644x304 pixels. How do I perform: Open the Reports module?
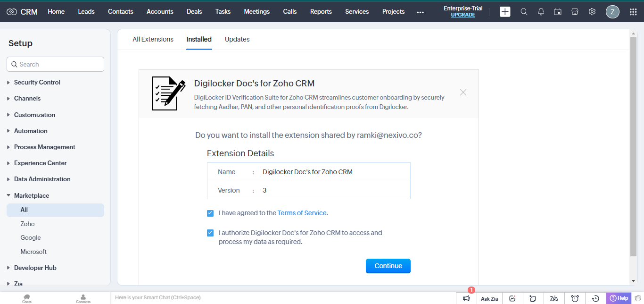pyautogui.click(x=321, y=12)
